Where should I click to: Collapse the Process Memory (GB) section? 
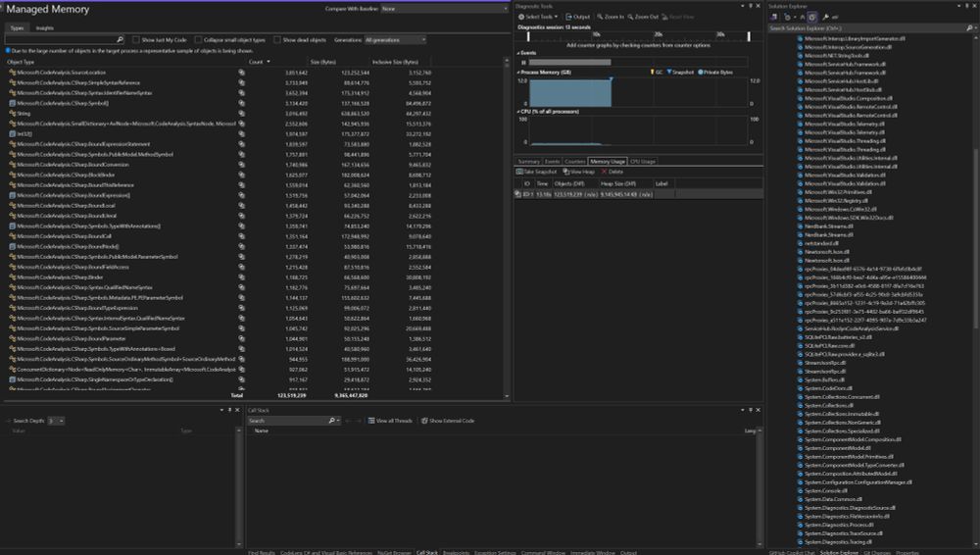point(518,72)
